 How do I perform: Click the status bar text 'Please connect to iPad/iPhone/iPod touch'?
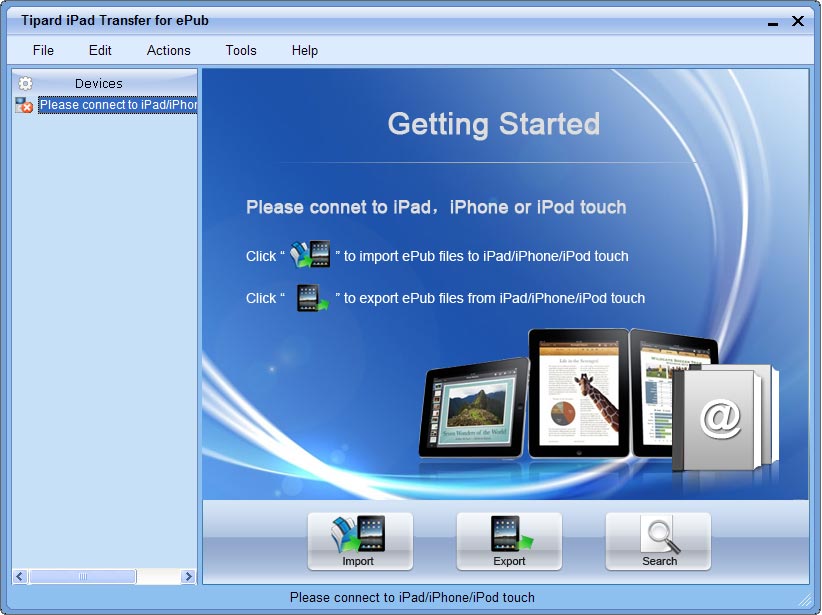412,598
